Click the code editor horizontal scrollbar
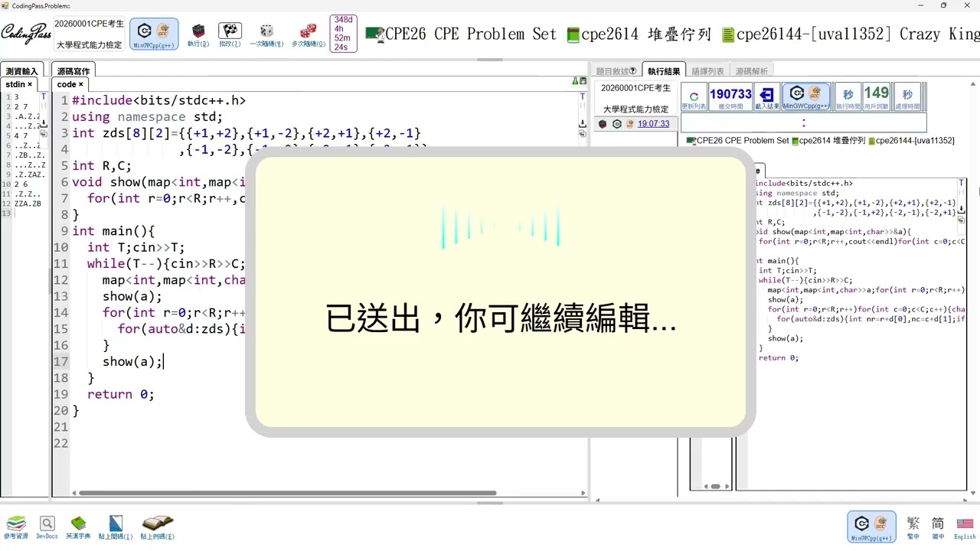The width and height of the screenshot is (980, 551). pyautogui.click(x=287, y=493)
